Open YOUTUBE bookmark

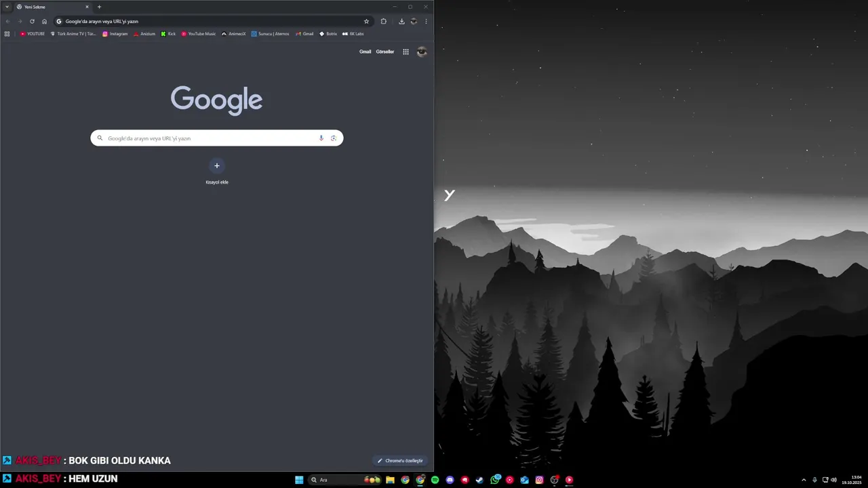pos(33,34)
